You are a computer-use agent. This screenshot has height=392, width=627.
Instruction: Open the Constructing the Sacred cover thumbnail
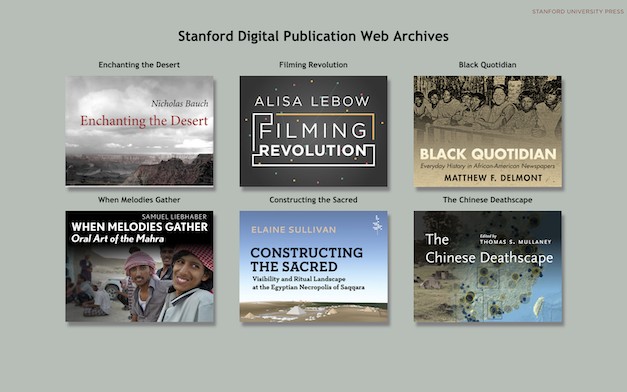313,266
